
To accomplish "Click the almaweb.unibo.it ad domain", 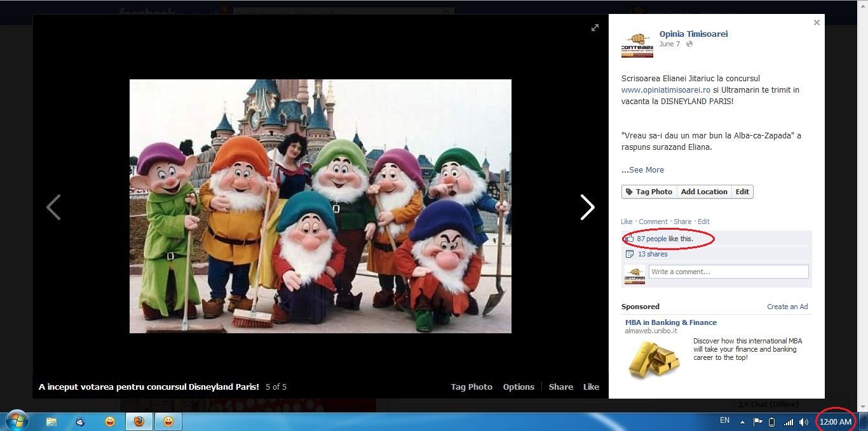I will click(651, 331).
